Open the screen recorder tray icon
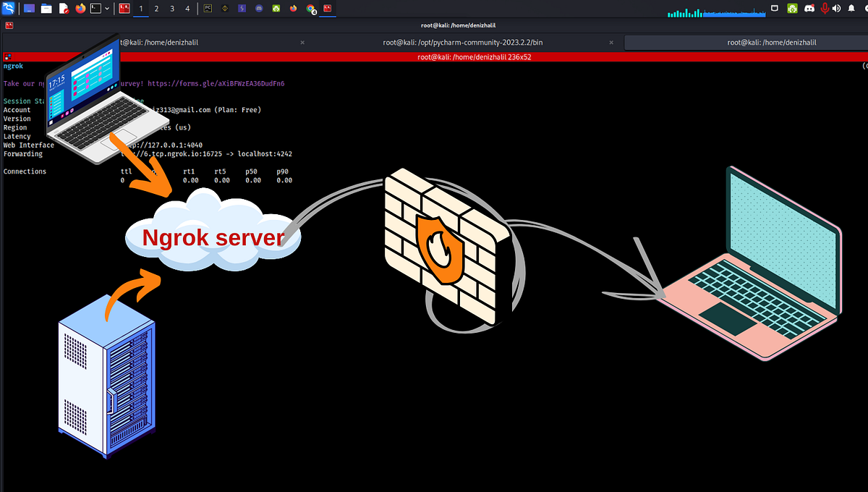The height and width of the screenshot is (492, 868). click(x=792, y=8)
